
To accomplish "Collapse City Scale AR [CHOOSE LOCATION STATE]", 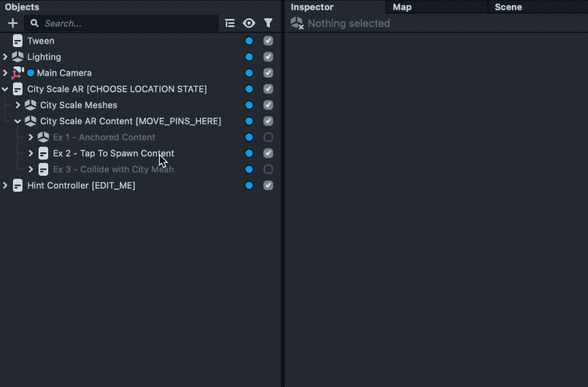I will coord(5,89).
